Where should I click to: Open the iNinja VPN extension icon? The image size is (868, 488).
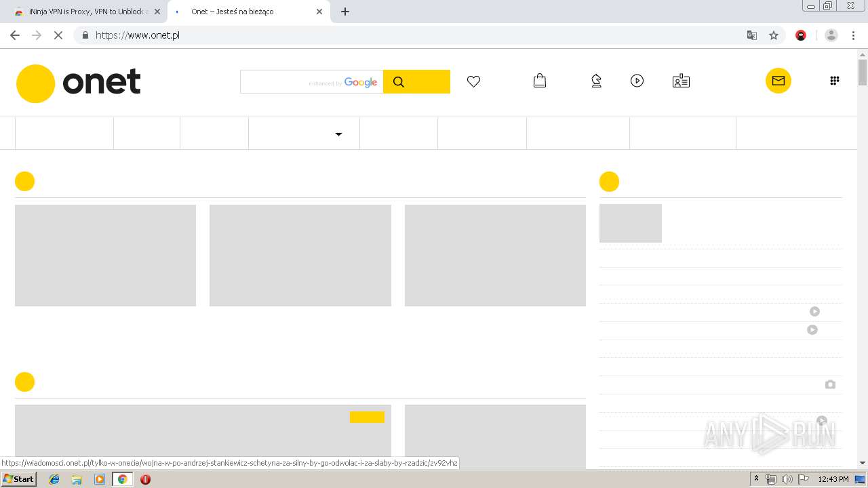point(801,35)
